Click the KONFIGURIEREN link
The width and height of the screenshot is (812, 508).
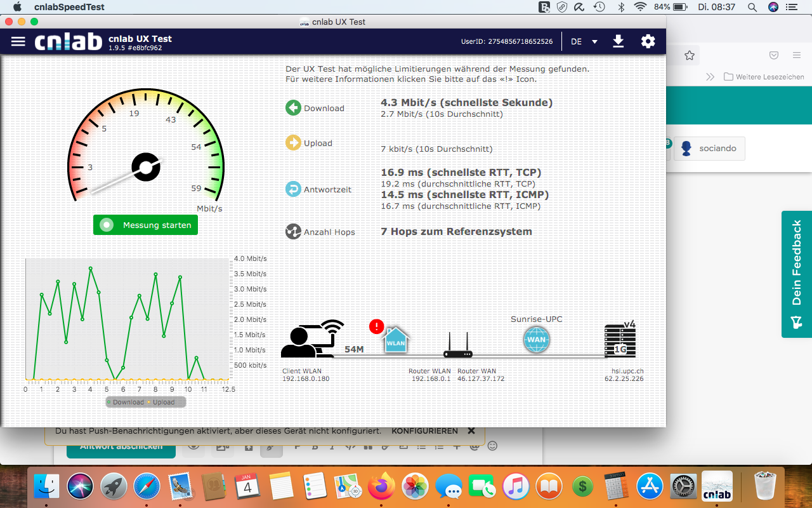click(424, 431)
